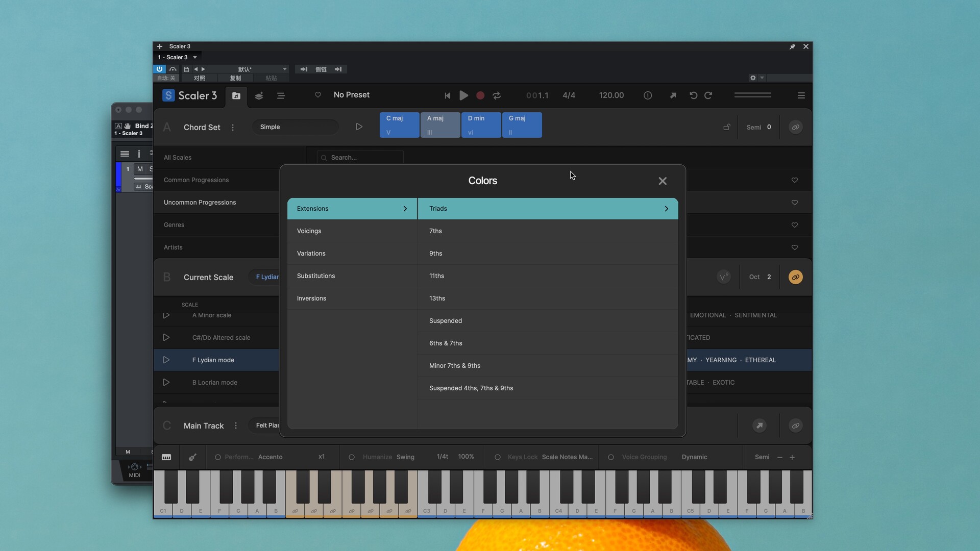Choose Minor 7ths & 9ths option
980x551 pixels.
tap(548, 366)
